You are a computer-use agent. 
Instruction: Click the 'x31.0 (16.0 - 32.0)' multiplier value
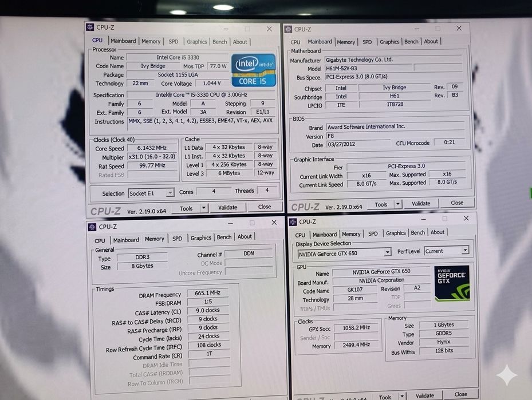coord(152,157)
